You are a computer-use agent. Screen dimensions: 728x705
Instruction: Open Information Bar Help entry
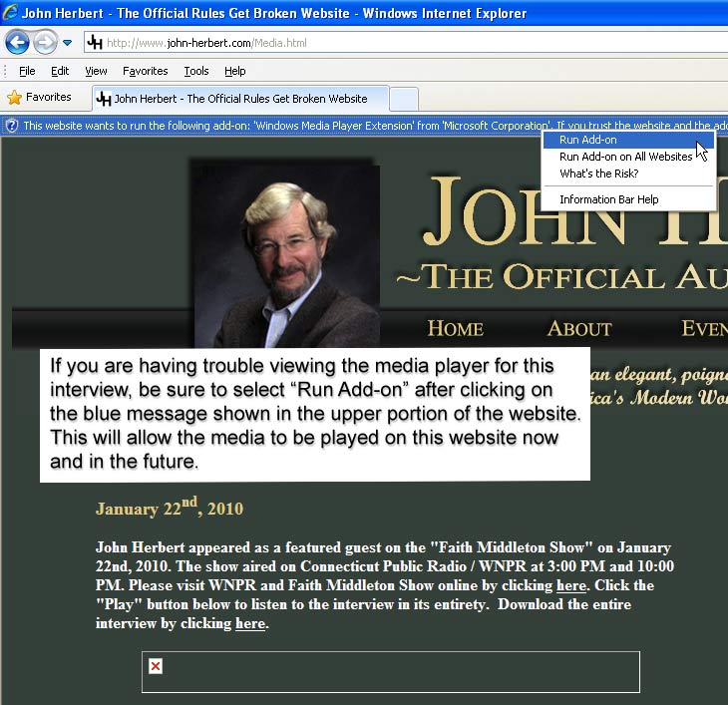[x=608, y=199]
